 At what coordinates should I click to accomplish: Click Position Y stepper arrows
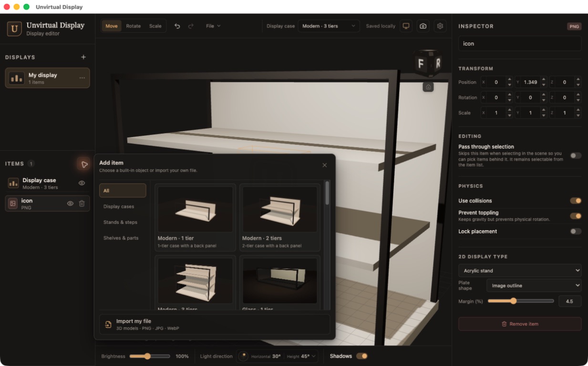pyautogui.click(x=544, y=82)
